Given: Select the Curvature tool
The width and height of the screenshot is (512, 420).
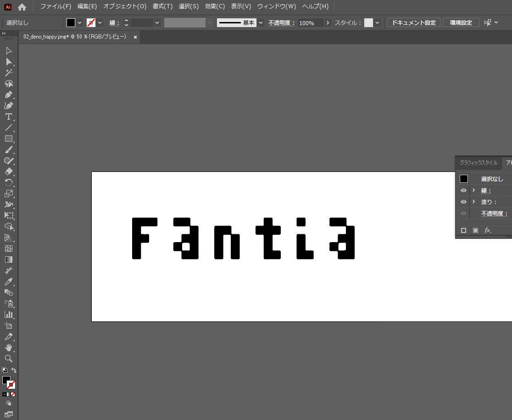Looking at the screenshot, I should [x=9, y=106].
